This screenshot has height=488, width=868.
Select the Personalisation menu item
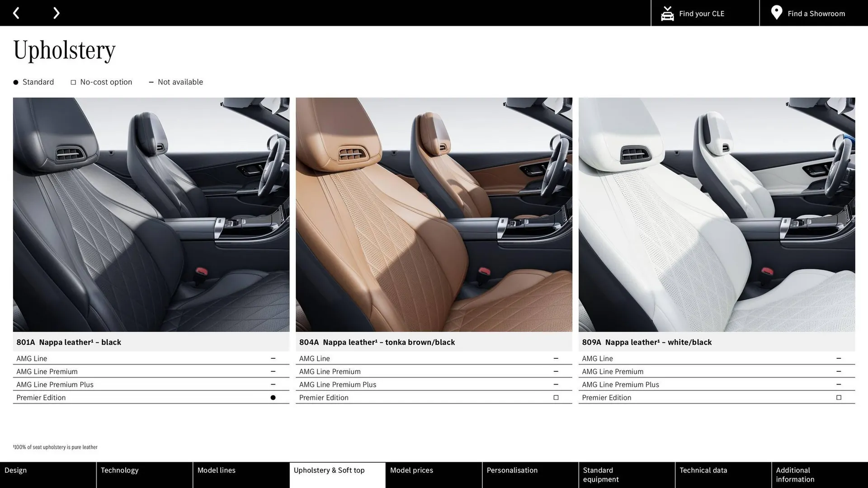coord(512,470)
